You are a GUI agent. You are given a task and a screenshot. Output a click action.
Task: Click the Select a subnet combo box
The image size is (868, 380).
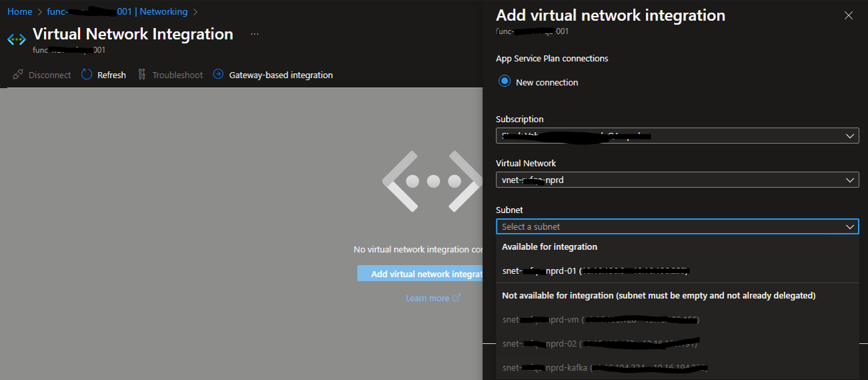coord(677,226)
